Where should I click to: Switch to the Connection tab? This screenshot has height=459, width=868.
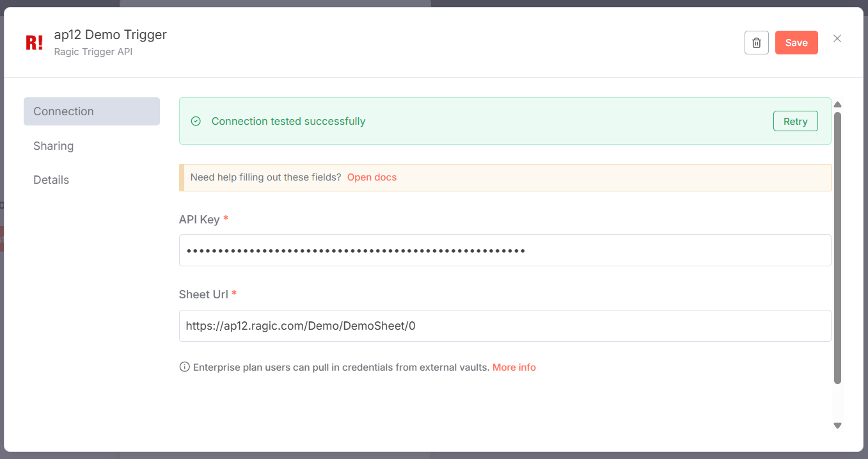(x=91, y=111)
